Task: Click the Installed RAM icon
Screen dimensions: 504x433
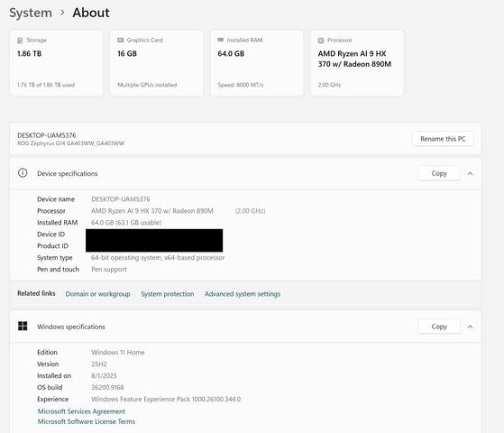Action: [x=221, y=40]
